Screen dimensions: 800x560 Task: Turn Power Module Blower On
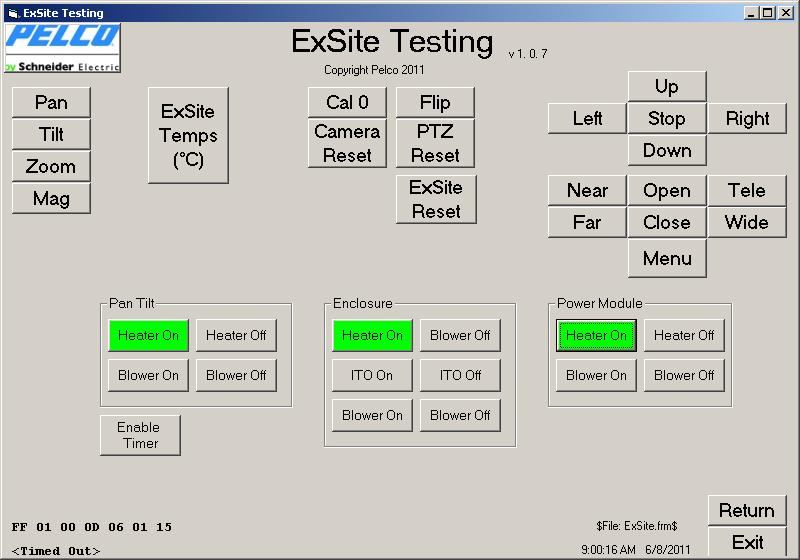(x=596, y=375)
